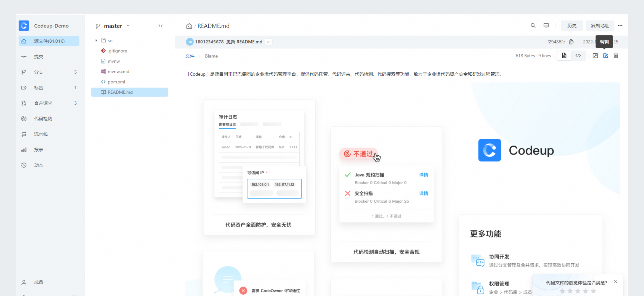
Task: Open raw file in new window
Action: [x=595, y=56]
